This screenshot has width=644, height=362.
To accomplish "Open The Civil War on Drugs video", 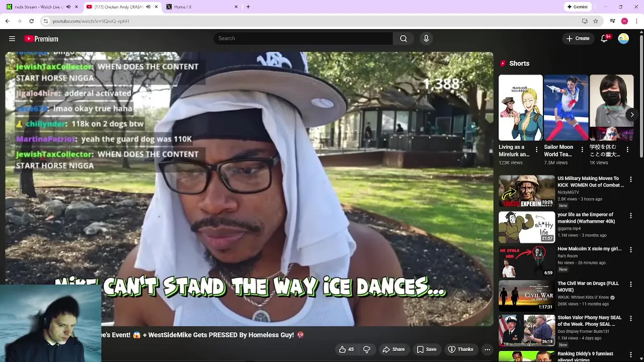I will pyautogui.click(x=526, y=296).
